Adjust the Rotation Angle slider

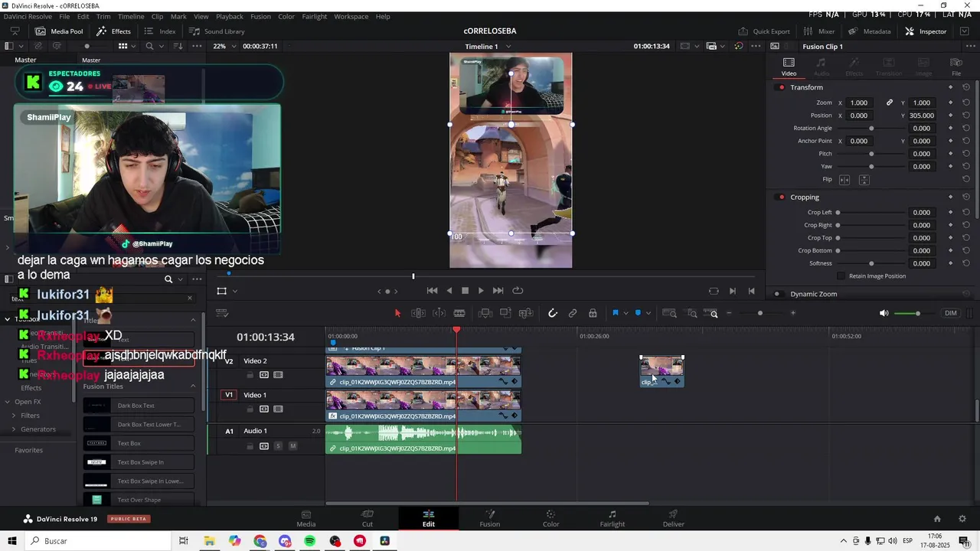871,129
